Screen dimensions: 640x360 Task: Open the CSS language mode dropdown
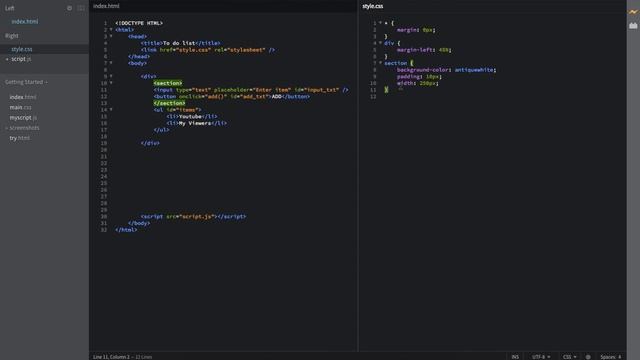click(x=570, y=357)
